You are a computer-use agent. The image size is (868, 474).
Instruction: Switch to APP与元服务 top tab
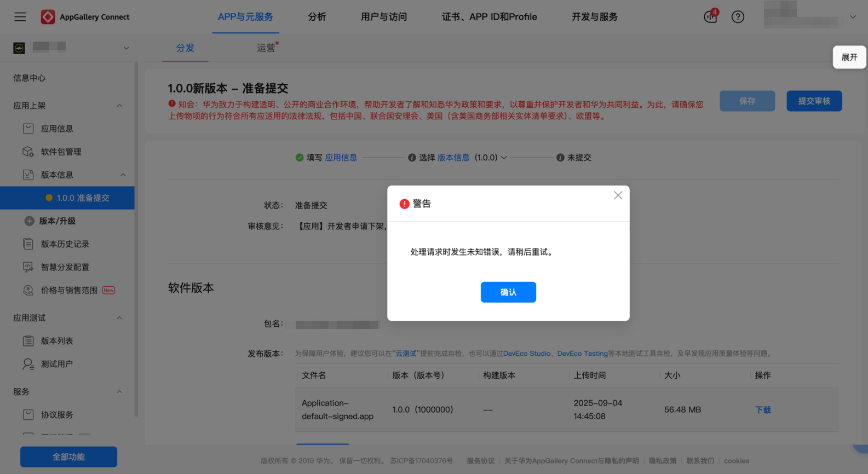coord(245,17)
